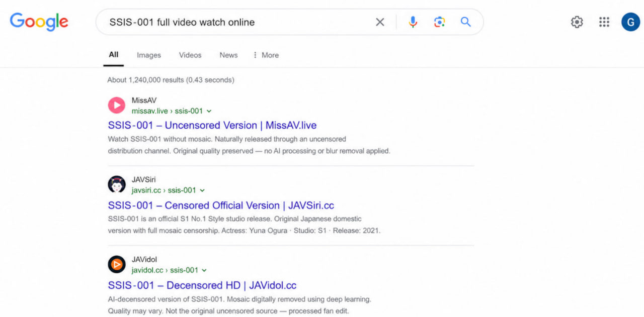Switch to the Images tab
This screenshot has width=644, height=317.
[x=149, y=55]
